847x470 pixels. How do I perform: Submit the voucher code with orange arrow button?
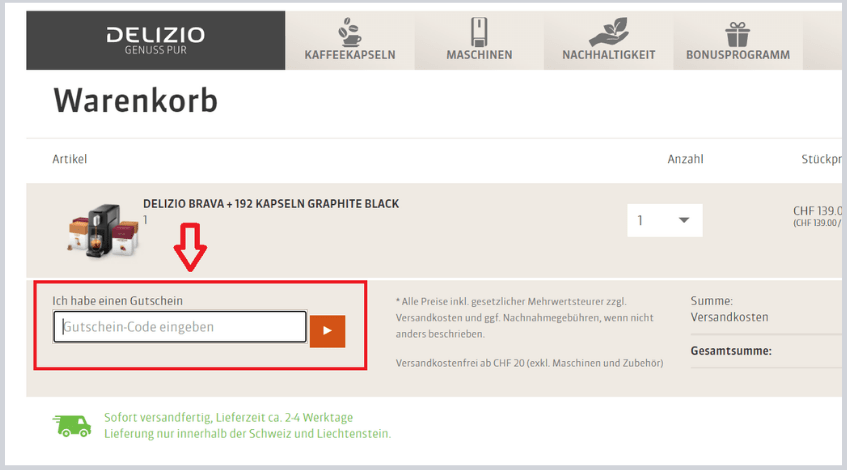coord(327,331)
